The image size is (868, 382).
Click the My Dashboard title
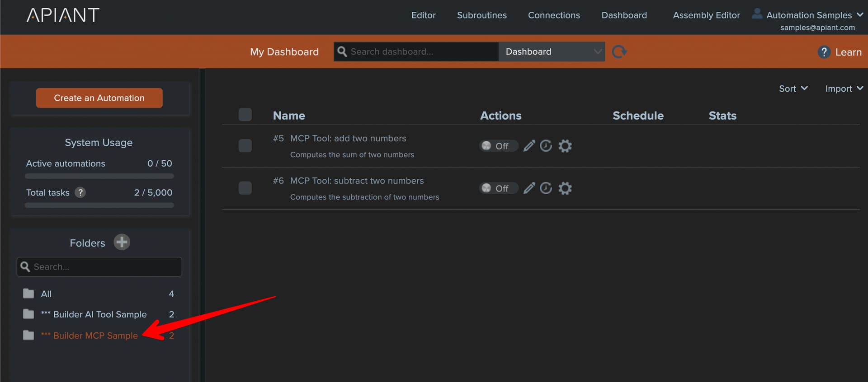(284, 52)
